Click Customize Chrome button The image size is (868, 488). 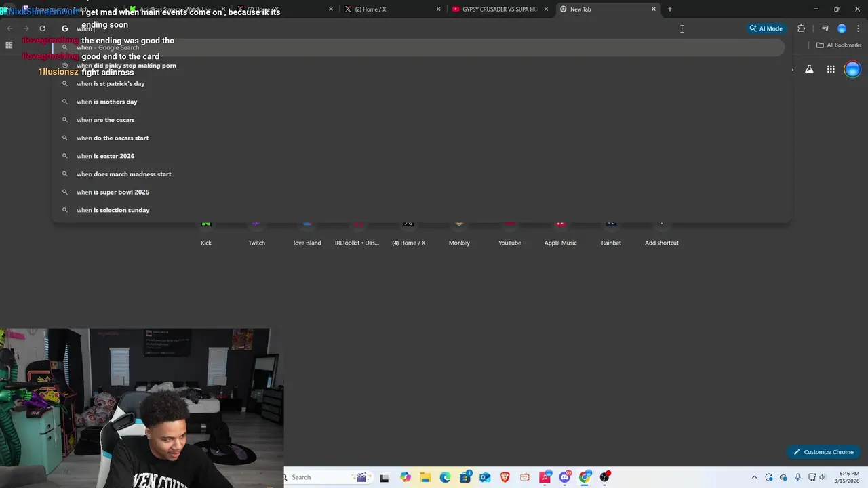(x=823, y=452)
